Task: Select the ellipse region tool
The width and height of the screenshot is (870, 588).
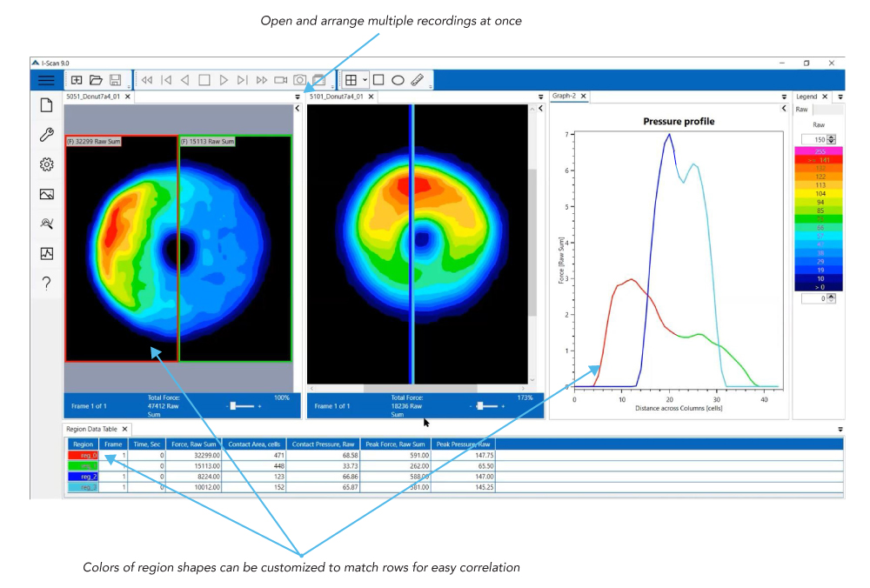Action: (x=398, y=79)
